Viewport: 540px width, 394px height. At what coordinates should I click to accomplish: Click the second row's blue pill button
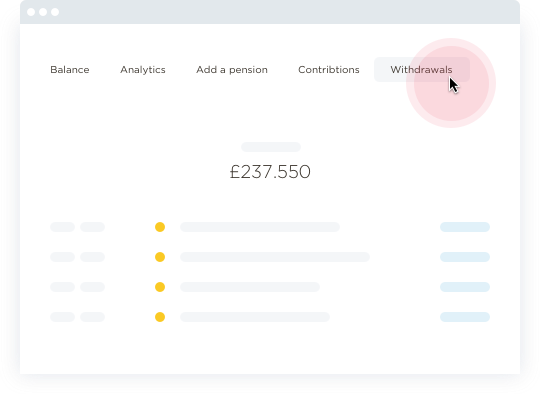point(465,257)
